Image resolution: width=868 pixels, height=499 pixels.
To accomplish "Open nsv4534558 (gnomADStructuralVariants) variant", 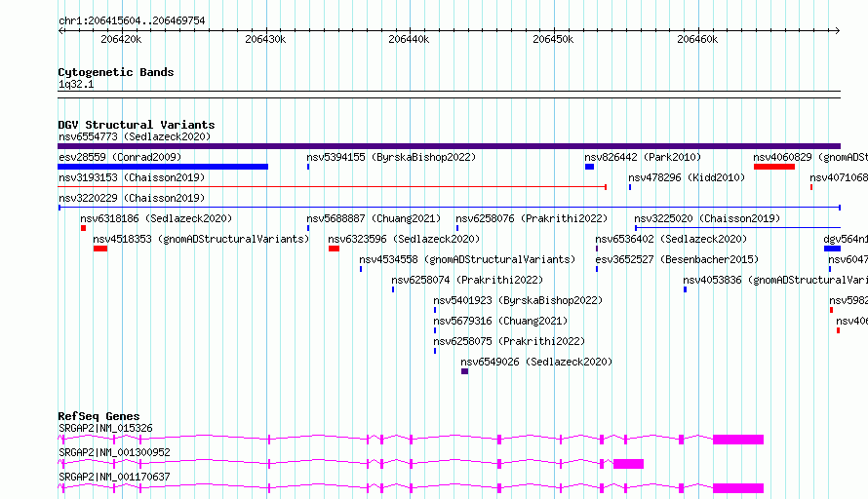I will (x=467, y=259).
